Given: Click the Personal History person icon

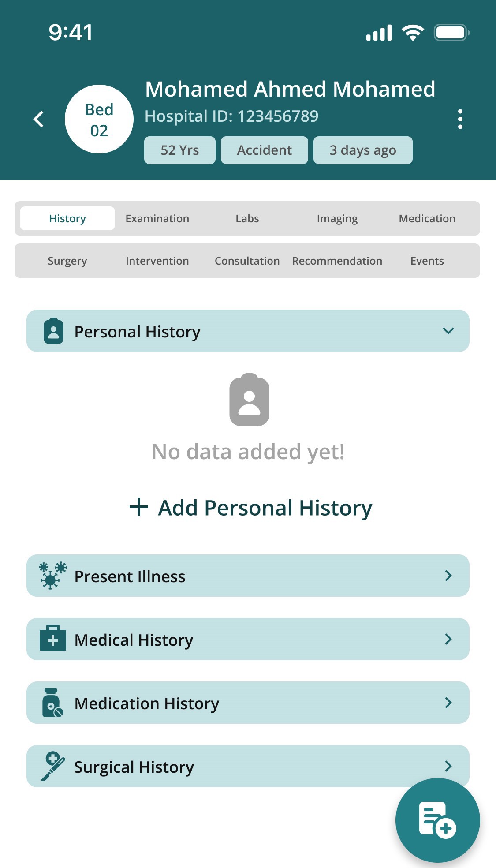Looking at the screenshot, I should (x=54, y=331).
